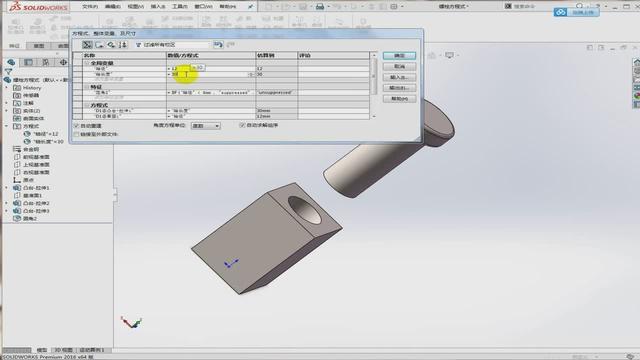Expand the Boss-Extrude2 feature

[x=7, y=203]
